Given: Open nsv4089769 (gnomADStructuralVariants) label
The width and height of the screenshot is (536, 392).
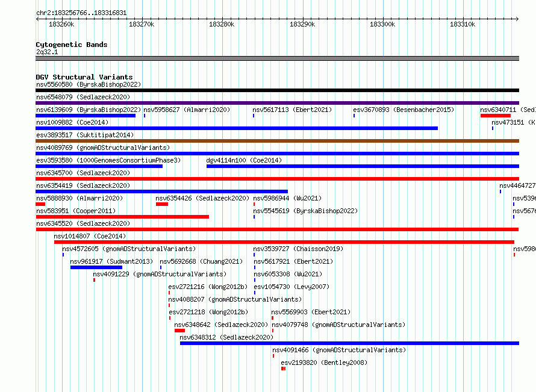Looking at the screenshot, I should 103,148.
